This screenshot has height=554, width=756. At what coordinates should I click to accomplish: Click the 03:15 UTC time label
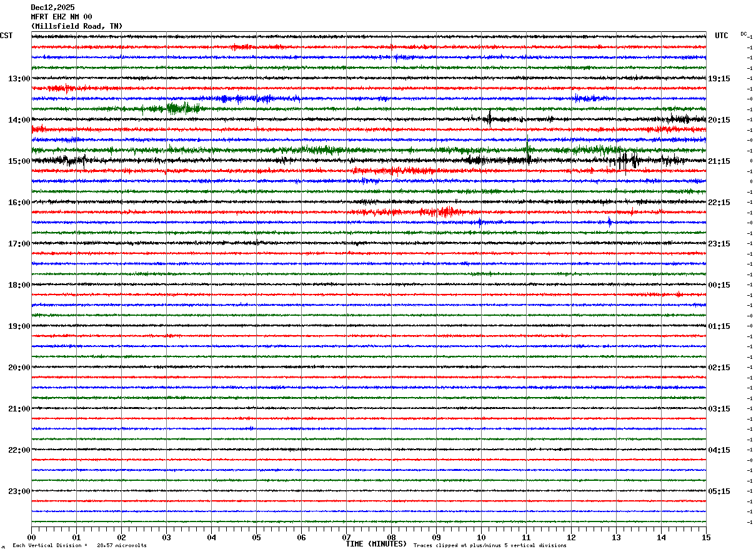pyautogui.click(x=719, y=409)
